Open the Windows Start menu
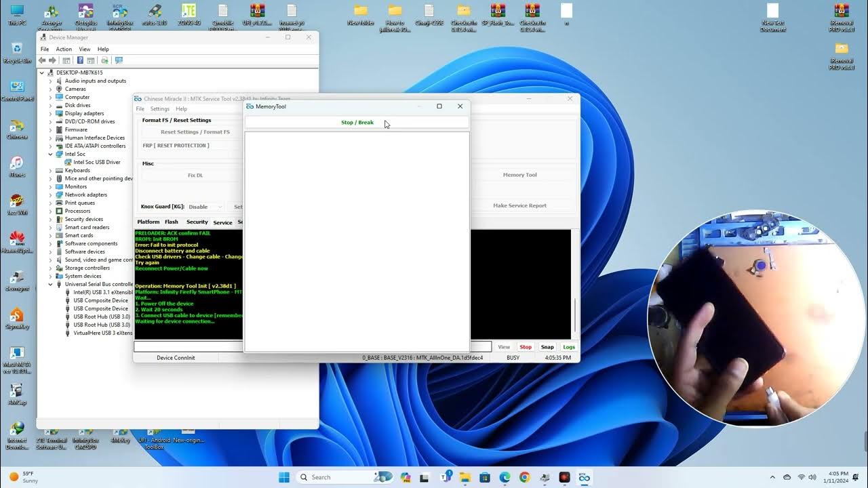Image resolution: width=868 pixels, height=488 pixels. coord(284,477)
